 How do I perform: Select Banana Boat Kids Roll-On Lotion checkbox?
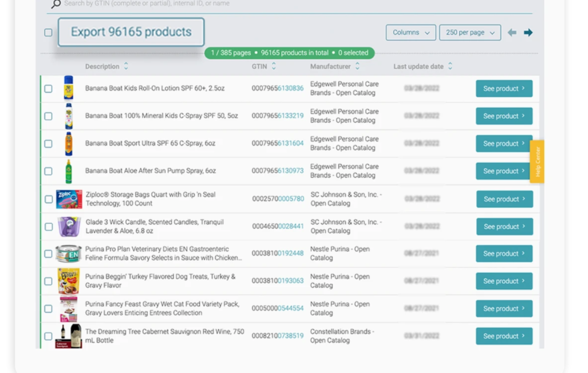tap(48, 89)
